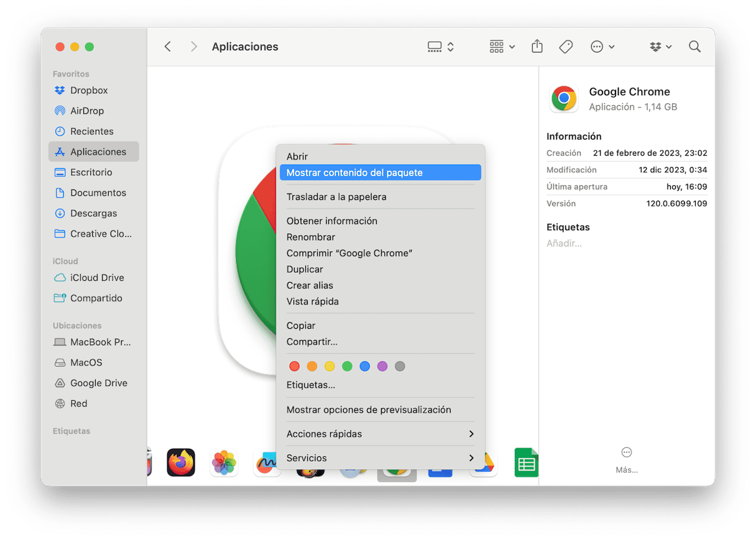Expand the Acciones rápidas submenu
Screen dimensions: 756x540
(380, 434)
